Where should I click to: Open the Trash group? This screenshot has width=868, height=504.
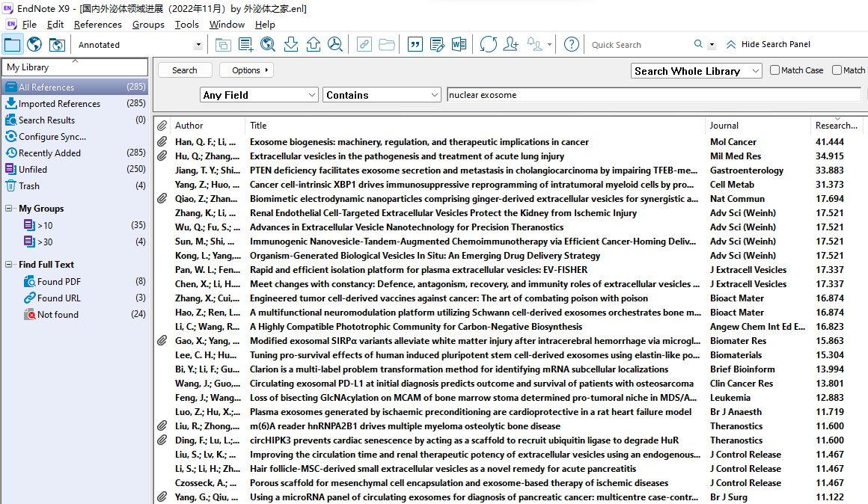coord(76,186)
